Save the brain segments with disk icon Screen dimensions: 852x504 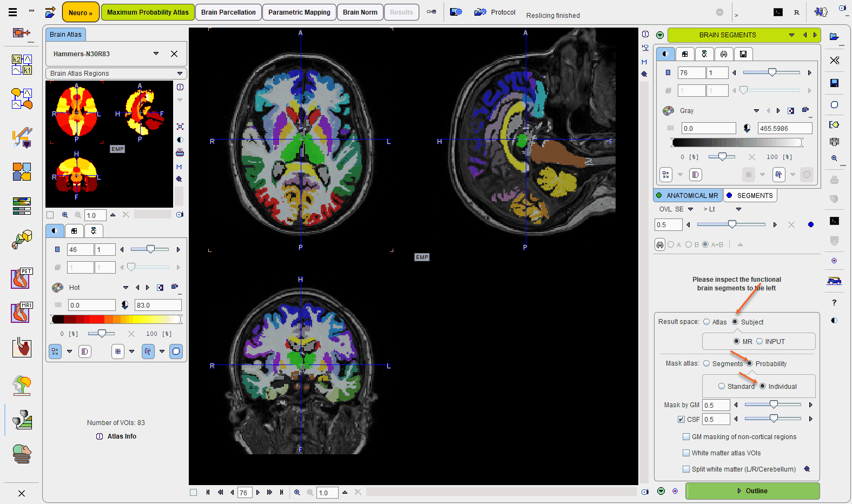(x=835, y=83)
